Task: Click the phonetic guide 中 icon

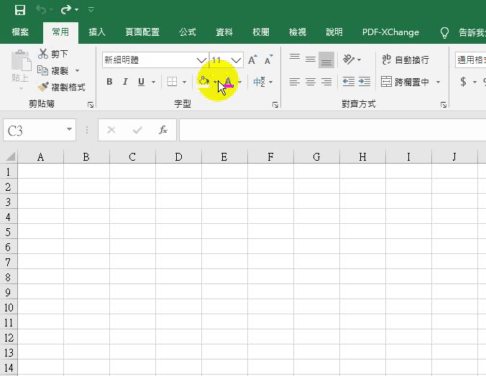Action: point(259,82)
